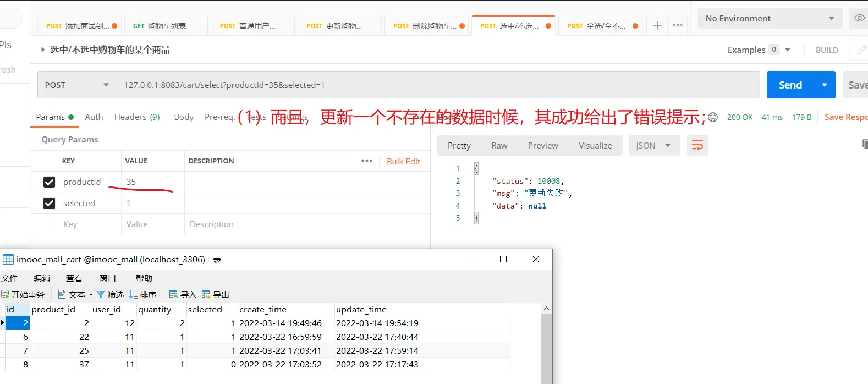Open a new request tab with plus icon

[x=657, y=25]
